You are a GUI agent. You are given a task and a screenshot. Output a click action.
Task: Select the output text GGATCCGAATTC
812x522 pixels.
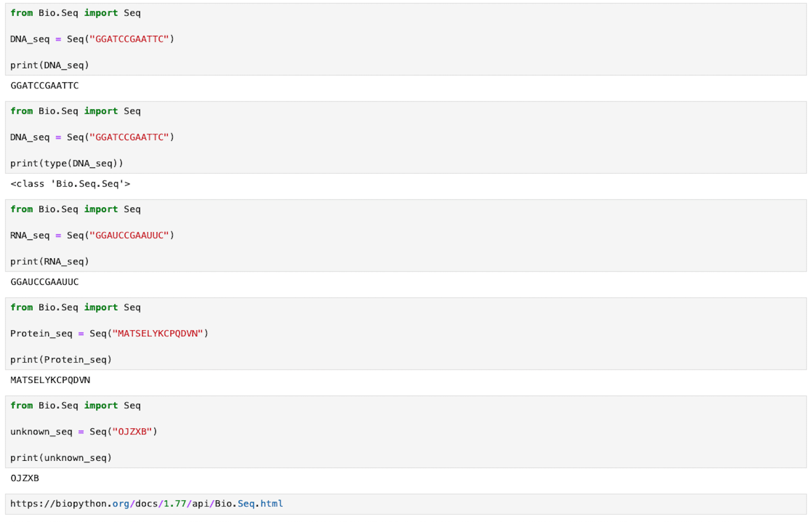(44, 85)
